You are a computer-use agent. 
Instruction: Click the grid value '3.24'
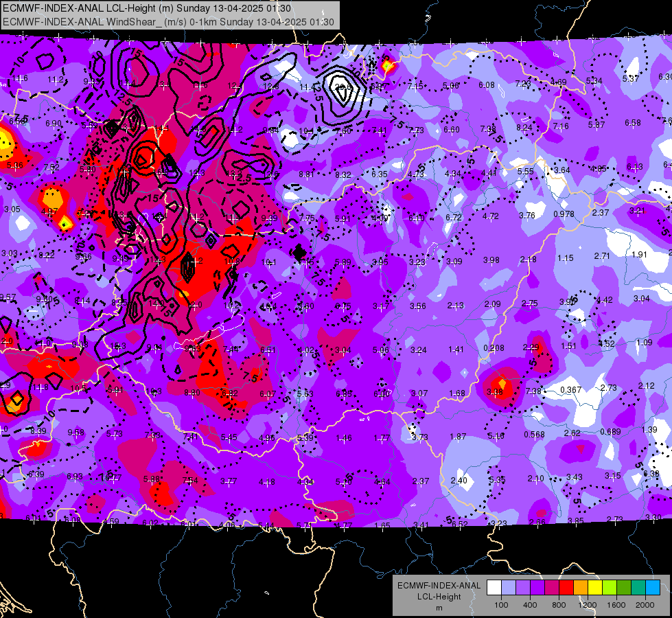(x=419, y=350)
